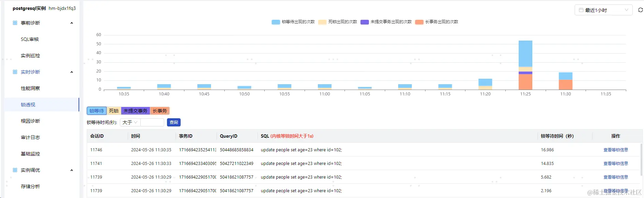Image resolution: width=644 pixels, height=198 pixels.
Task: Click the SQL statement in the 11746 row
Action: pyautogui.click(x=301, y=150)
